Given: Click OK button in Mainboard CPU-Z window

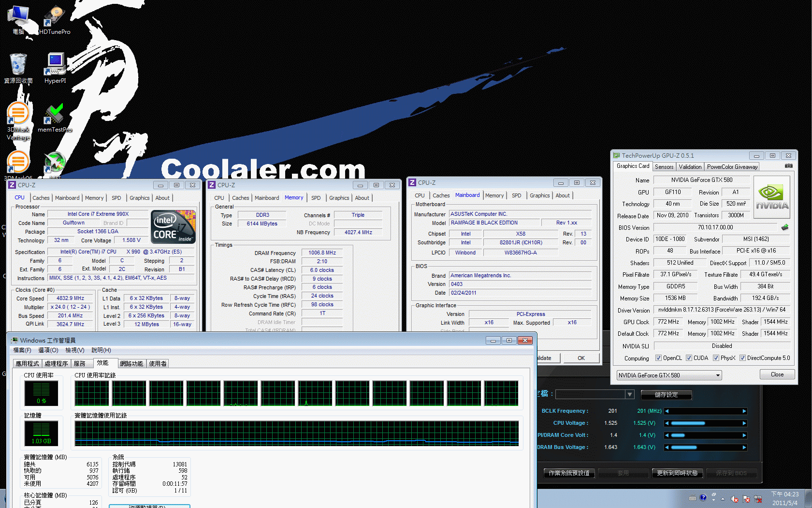Looking at the screenshot, I should (581, 358).
